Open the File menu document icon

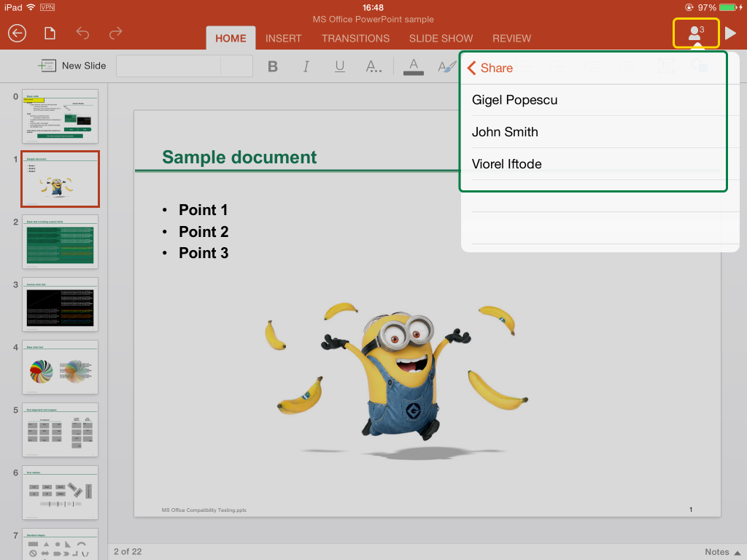point(50,34)
